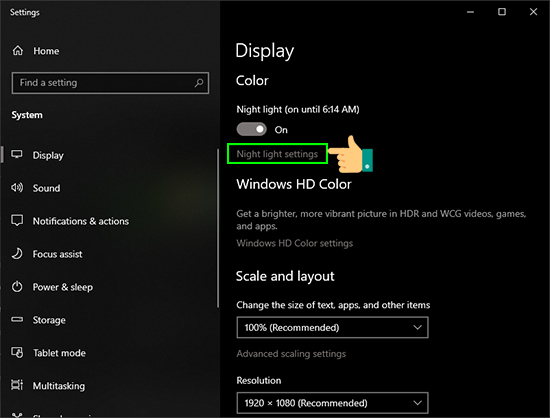Viewport: 550px width, 418px height.
Task: Open Power & sleep settings
Action: 63,287
